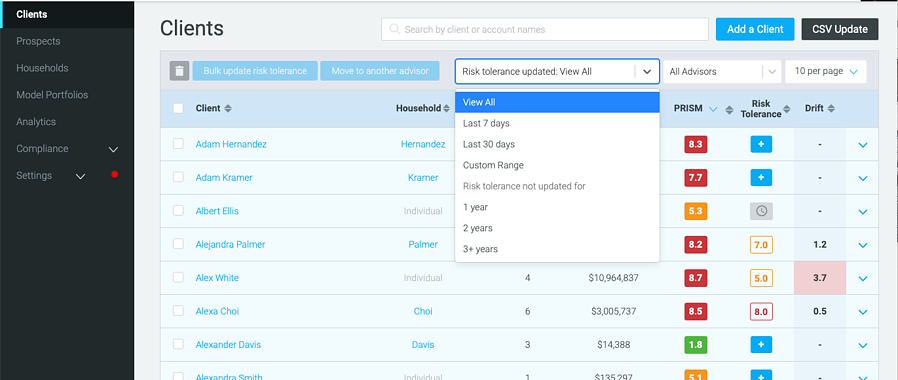The width and height of the screenshot is (898, 380).
Task: Open the All Advisors dropdown
Action: click(723, 72)
